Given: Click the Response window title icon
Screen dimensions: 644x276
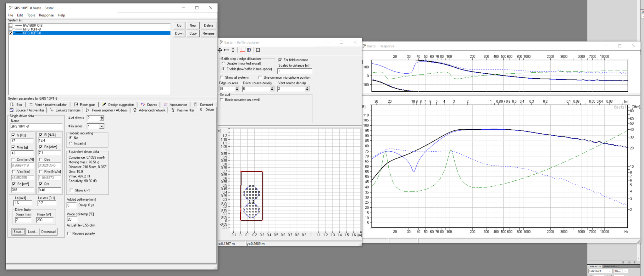Looking at the screenshot, I should pyautogui.click(x=364, y=46).
